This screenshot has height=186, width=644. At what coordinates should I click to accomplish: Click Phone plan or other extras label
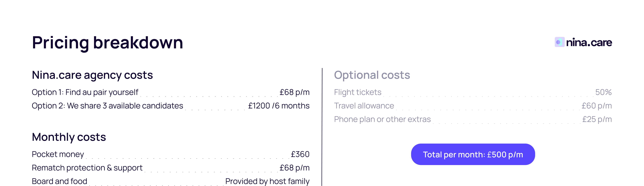click(x=382, y=119)
